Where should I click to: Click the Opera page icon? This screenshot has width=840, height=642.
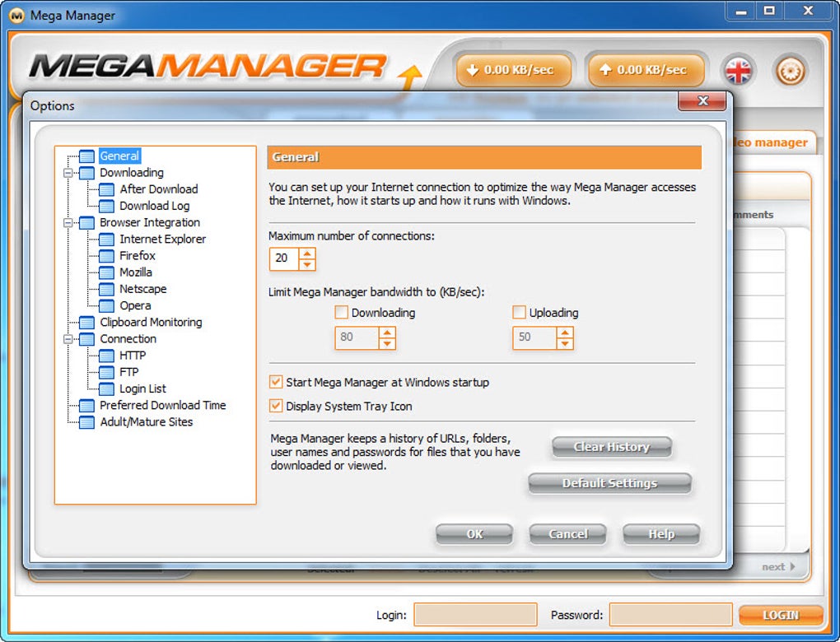(106, 305)
